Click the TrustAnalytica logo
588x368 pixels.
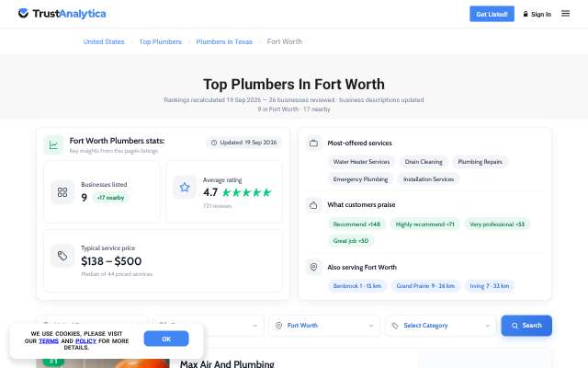[62, 14]
